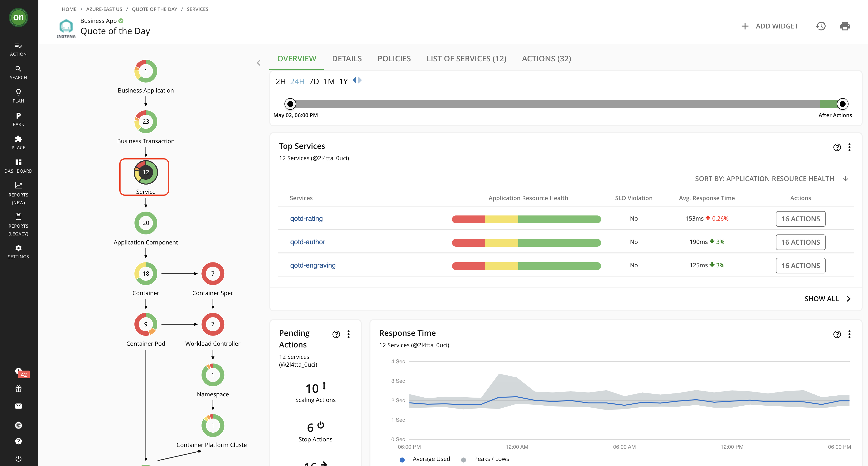Image resolution: width=868 pixels, height=466 pixels.
Task: Open Response Time widget kebab menu
Action: (849, 334)
